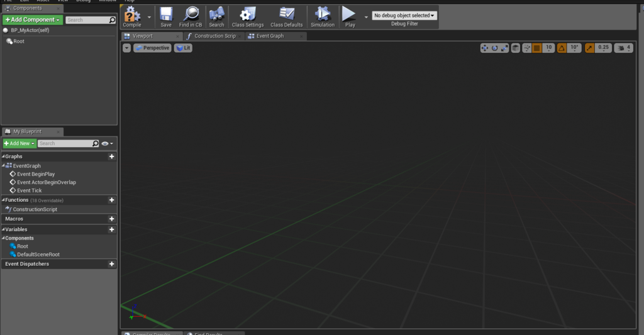Add a new function with Functions plus icon

click(112, 200)
